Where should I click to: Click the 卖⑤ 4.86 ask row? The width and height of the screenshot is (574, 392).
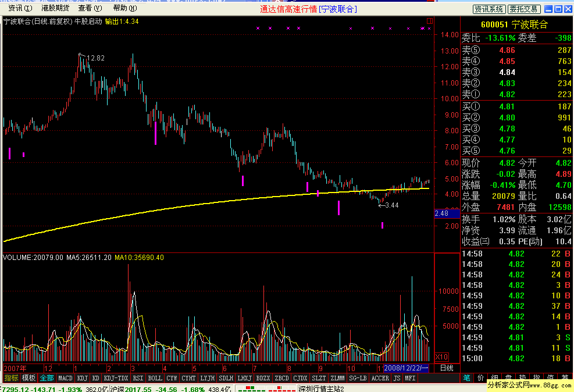click(516, 50)
